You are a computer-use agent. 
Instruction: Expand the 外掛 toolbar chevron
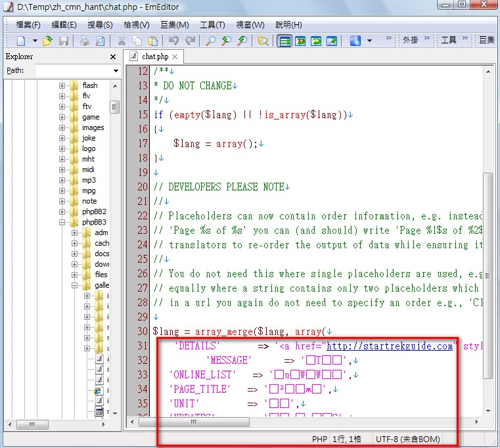tap(427, 38)
